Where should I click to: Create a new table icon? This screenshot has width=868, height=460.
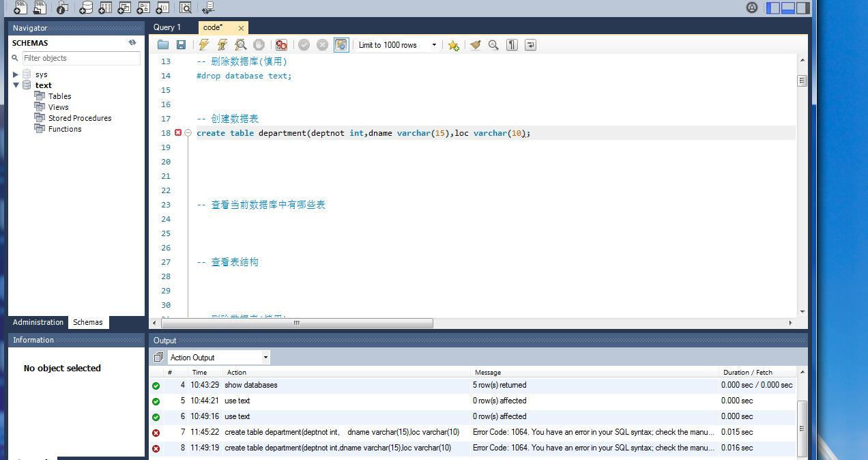tap(105, 8)
